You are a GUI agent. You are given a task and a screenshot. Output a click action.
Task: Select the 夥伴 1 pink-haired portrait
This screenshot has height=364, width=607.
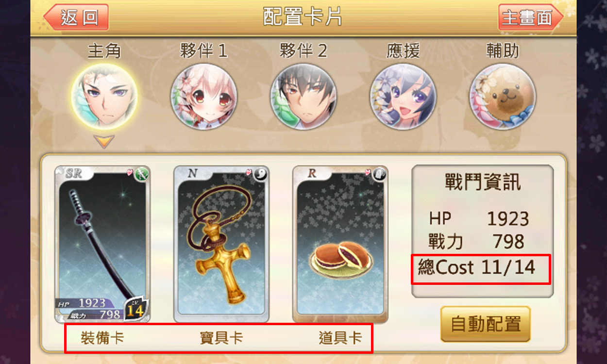click(x=204, y=96)
